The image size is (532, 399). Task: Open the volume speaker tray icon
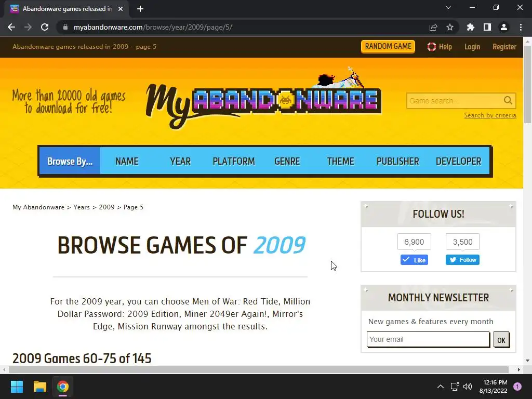[468, 387]
